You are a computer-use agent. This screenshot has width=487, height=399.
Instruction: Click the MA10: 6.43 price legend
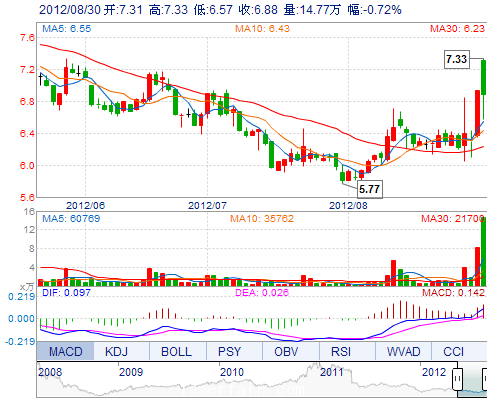262,29
